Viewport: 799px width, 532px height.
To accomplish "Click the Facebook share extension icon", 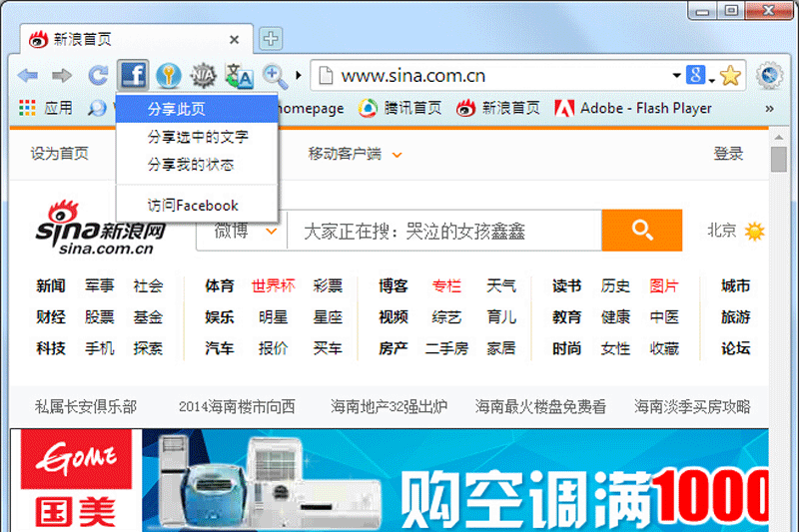I will pyautogui.click(x=133, y=75).
